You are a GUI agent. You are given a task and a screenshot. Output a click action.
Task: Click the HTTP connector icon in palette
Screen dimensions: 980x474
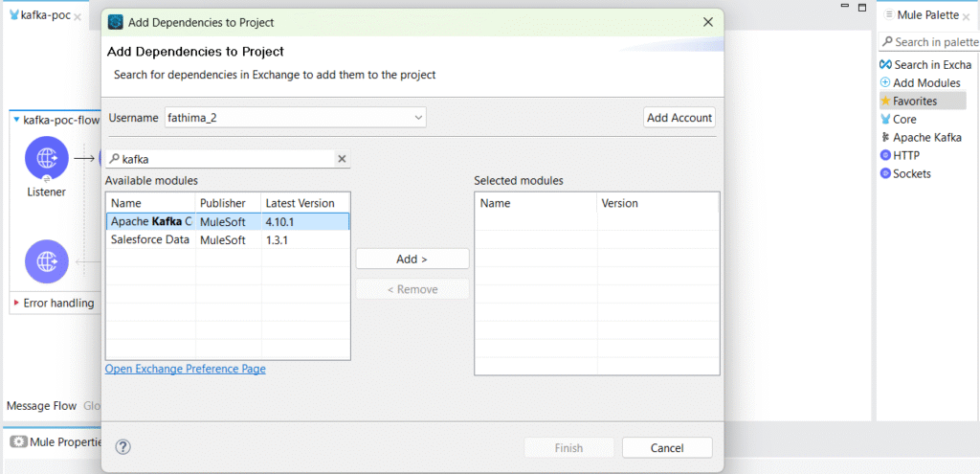click(x=885, y=155)
